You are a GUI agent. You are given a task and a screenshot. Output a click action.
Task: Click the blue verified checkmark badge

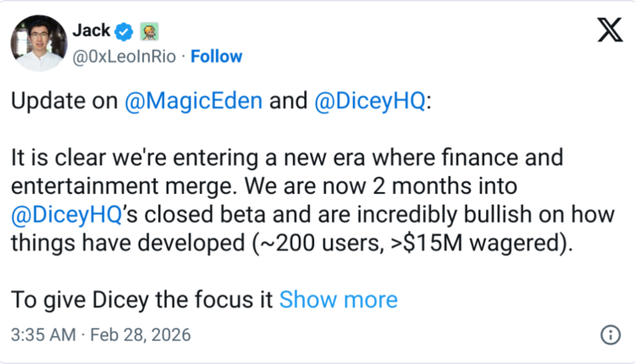click(x=124, y=31)
